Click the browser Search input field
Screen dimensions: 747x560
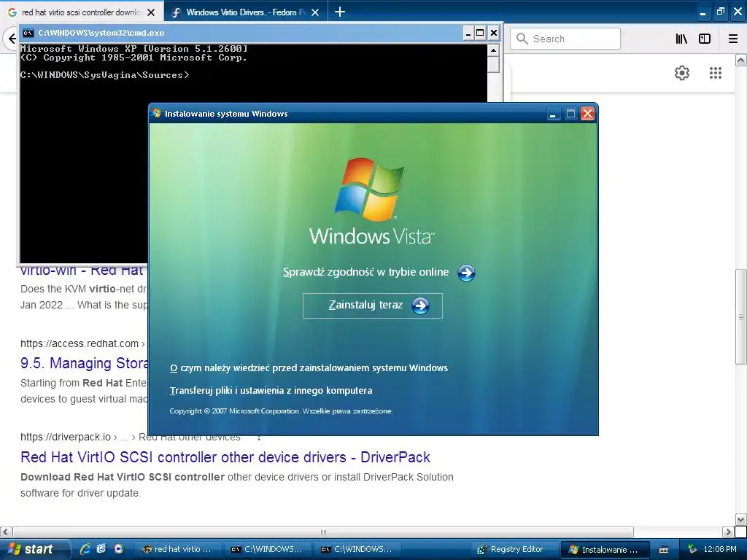pos(565,39)
